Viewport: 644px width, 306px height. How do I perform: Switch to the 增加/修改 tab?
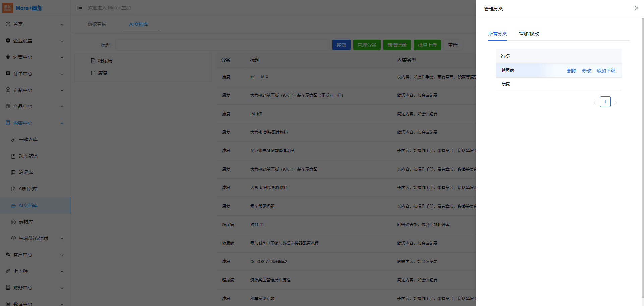tap(529, 34)
